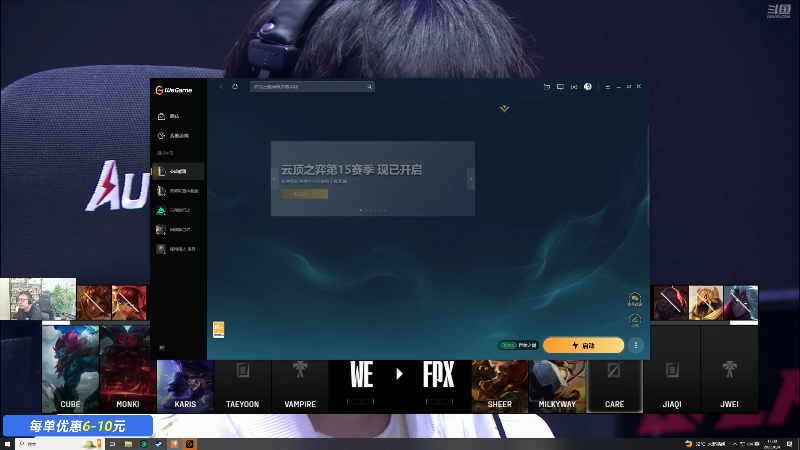The width and height of the screenshot is (800, 450).
Task: Click the MONKI player champion card
Action: [128, 369]
